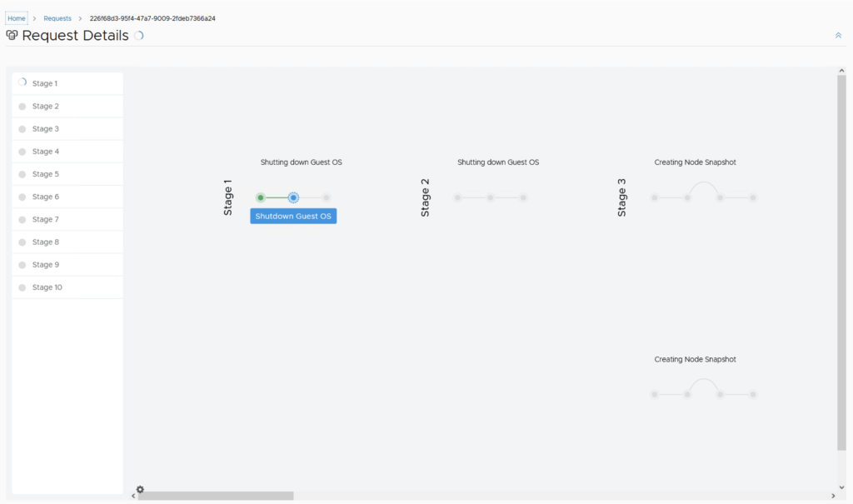This screenshot has height=504, width=853.
Task: Click the Stage 1 spinner status icon
Action: [x=22, y=82]
